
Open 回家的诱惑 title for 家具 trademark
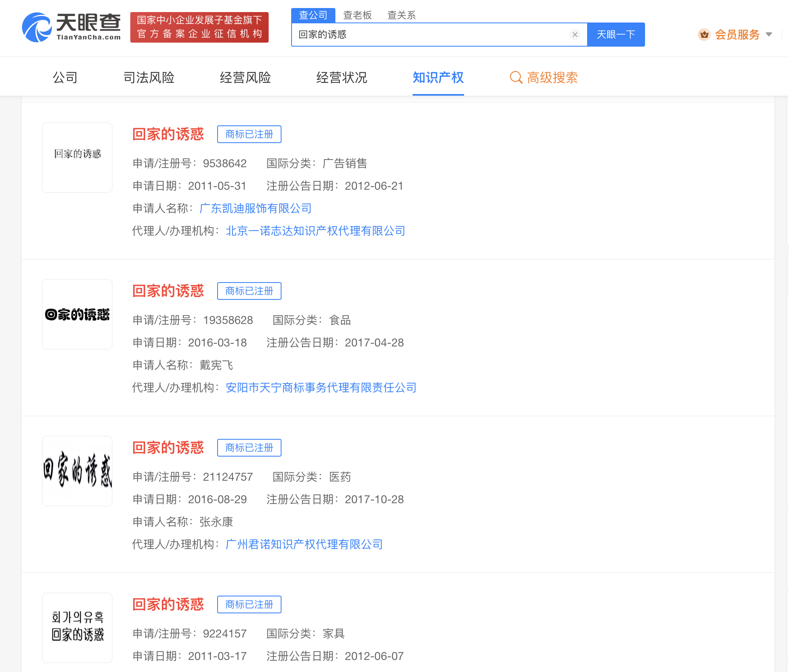coord(168,604)
